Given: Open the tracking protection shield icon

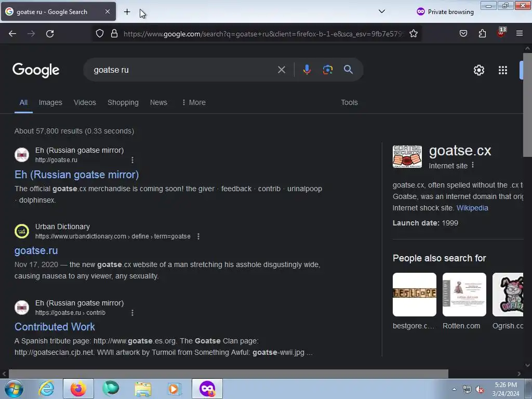Looking at the screenshot, I should click(99, 34).
